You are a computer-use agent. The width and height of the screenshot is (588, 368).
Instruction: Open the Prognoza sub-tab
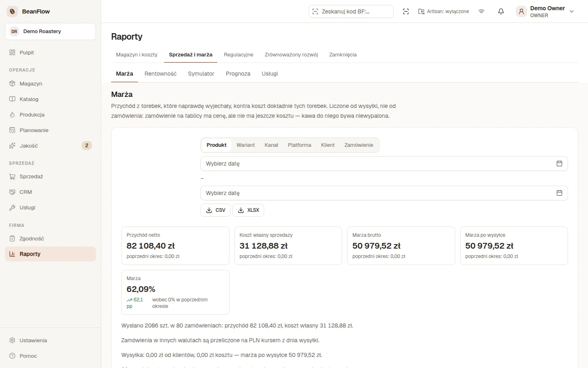[238, 74]
